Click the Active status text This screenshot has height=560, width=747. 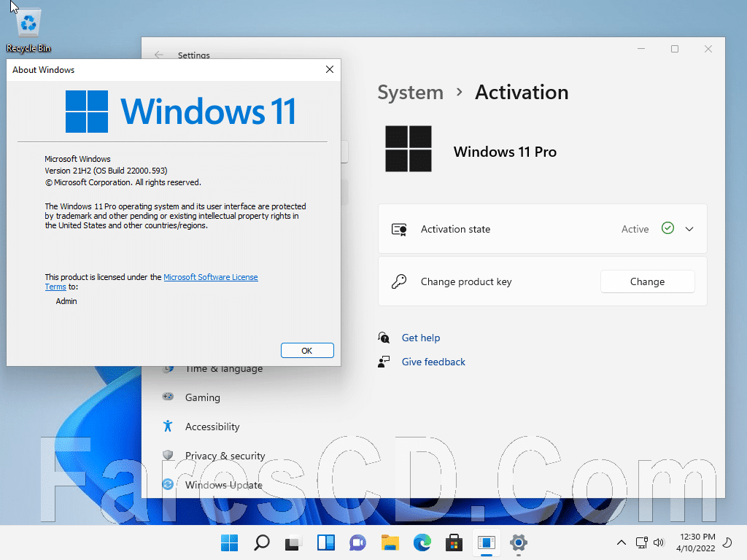(635, 229)
